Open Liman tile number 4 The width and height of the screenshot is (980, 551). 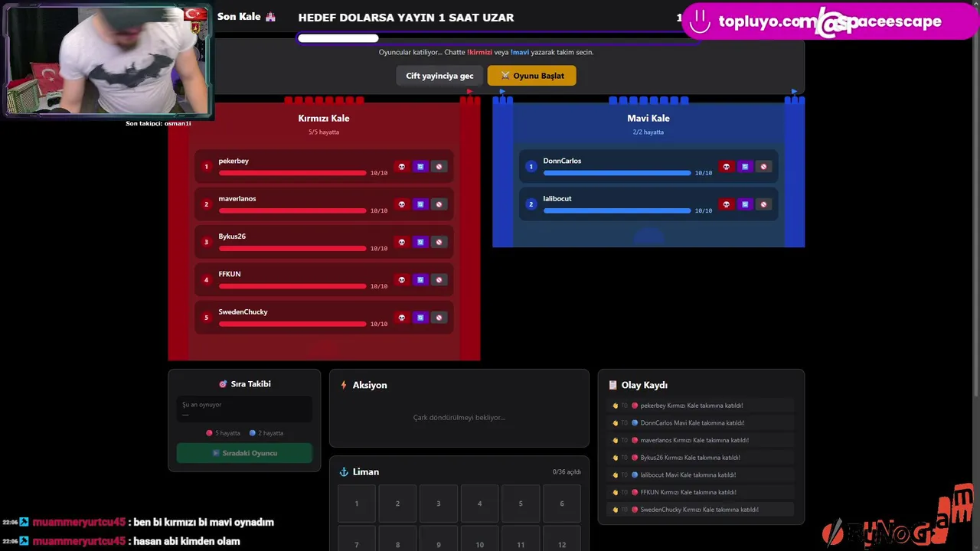click(479, 504)
